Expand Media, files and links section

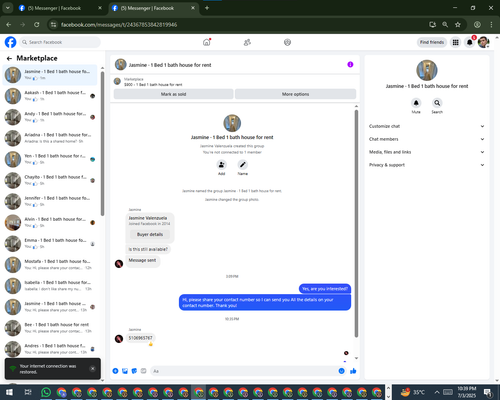427,152
